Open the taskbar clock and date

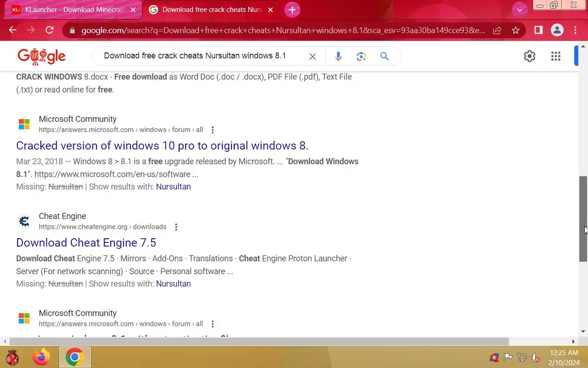(x=564, y=357)
